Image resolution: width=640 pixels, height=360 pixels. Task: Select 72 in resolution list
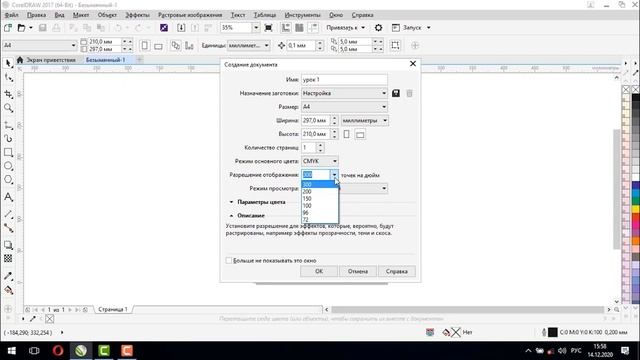pos(320,220)
